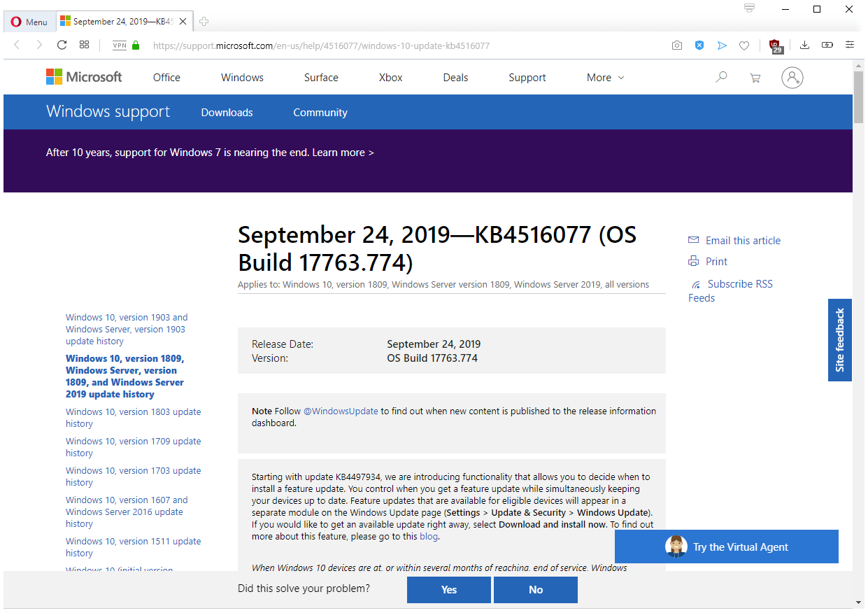Open the Opera Menu button
868x613 pixels.
point(29,22)
